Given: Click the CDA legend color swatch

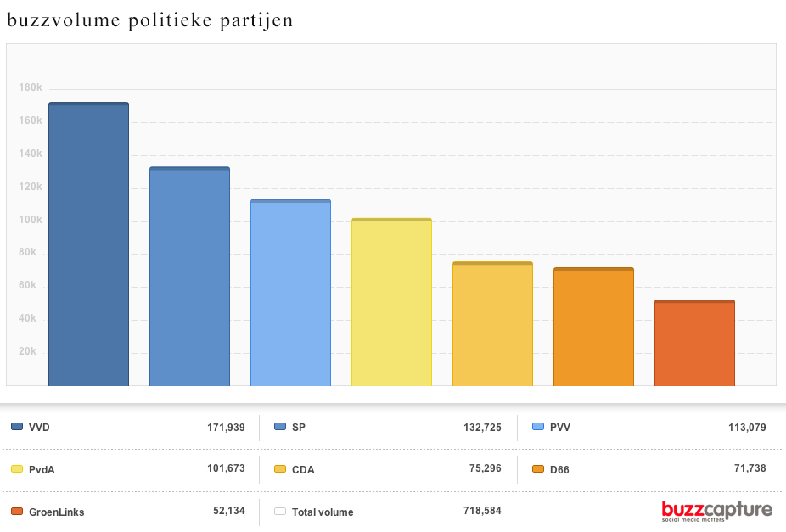Looking at the screenshot, I should click(280, 469).
